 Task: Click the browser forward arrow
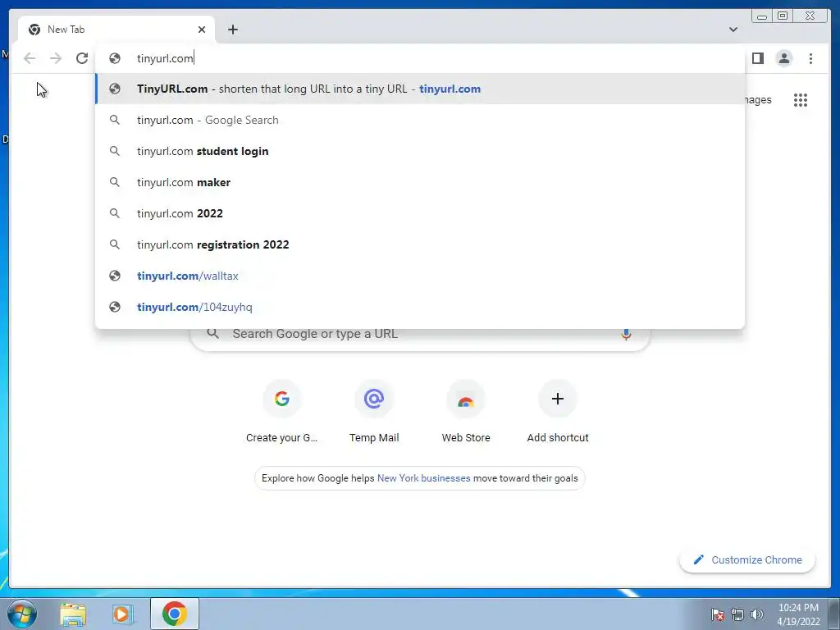pos(56,58)
